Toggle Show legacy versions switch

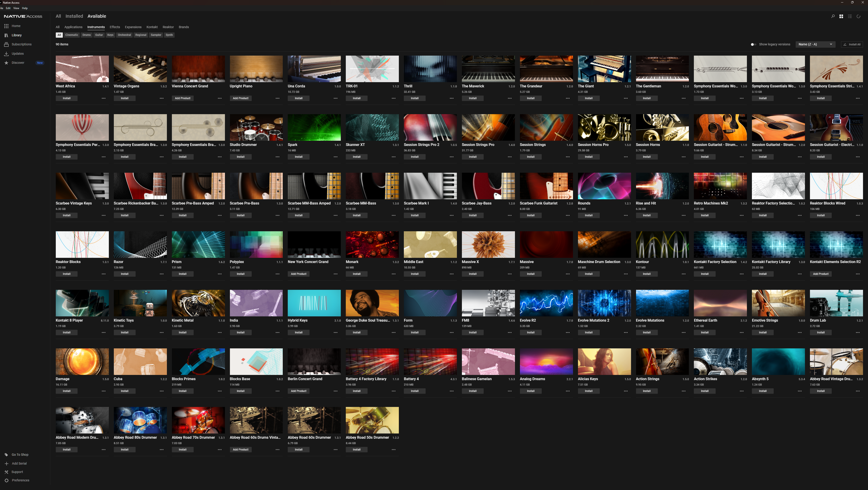coord(753,44)
